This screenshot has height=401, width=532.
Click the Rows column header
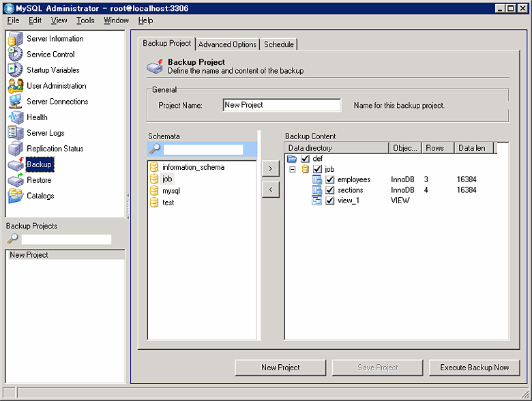pos(438,148)
